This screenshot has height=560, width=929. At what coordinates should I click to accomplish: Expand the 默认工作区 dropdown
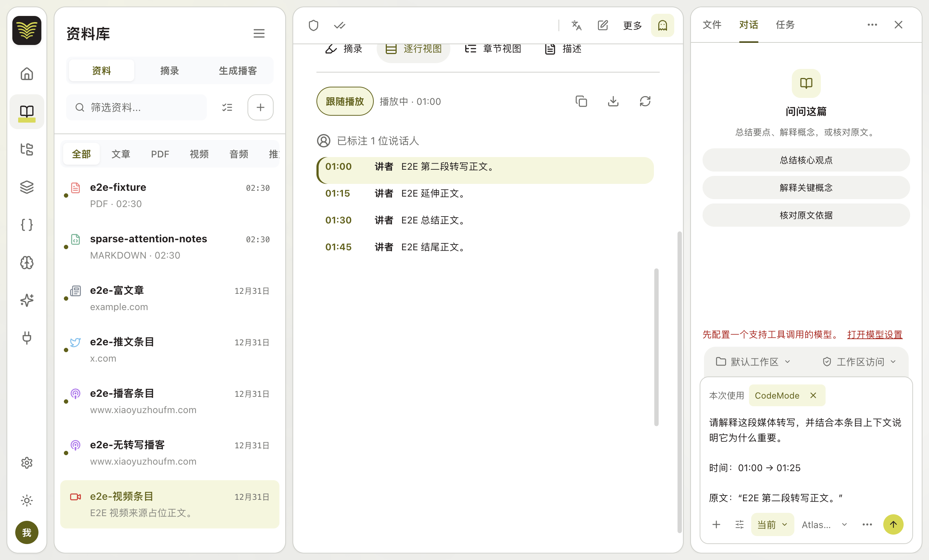753,362
